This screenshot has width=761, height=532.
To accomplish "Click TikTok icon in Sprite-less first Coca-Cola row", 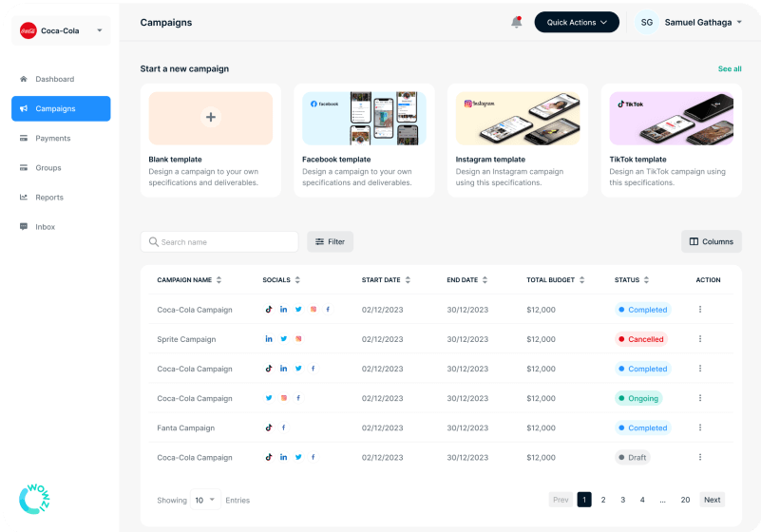I will coord(269,309).
